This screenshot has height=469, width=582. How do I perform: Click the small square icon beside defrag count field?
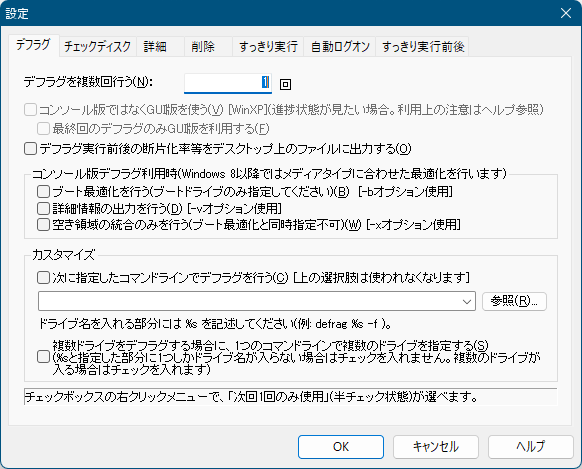pyautogui.click(x=285, y=84)
